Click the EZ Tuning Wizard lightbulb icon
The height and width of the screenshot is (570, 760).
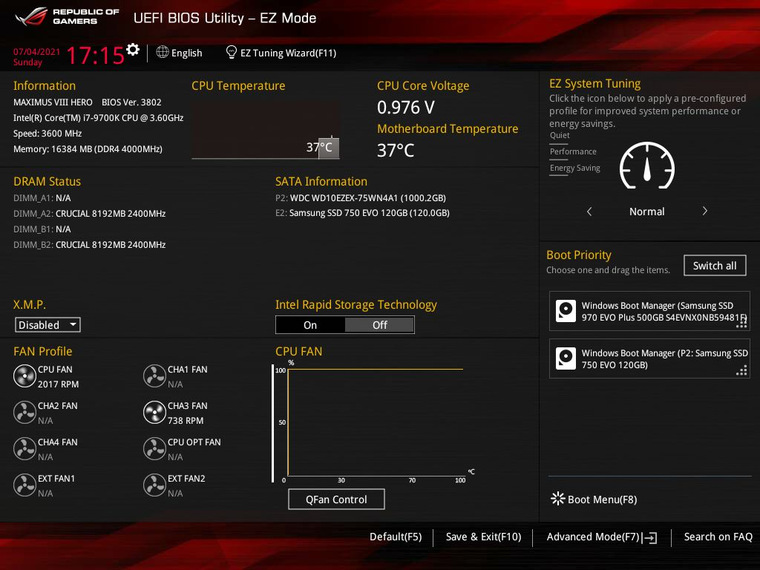coord(231,52)
